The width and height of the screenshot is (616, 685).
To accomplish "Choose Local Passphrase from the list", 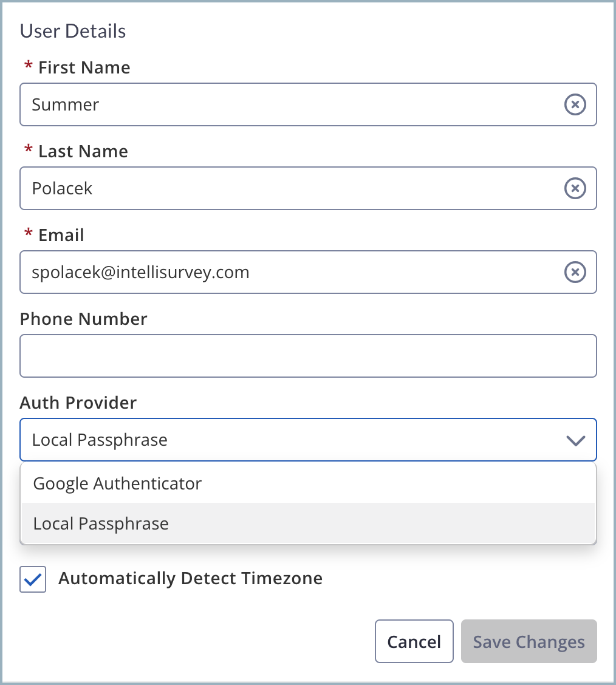I will [309, 523].
